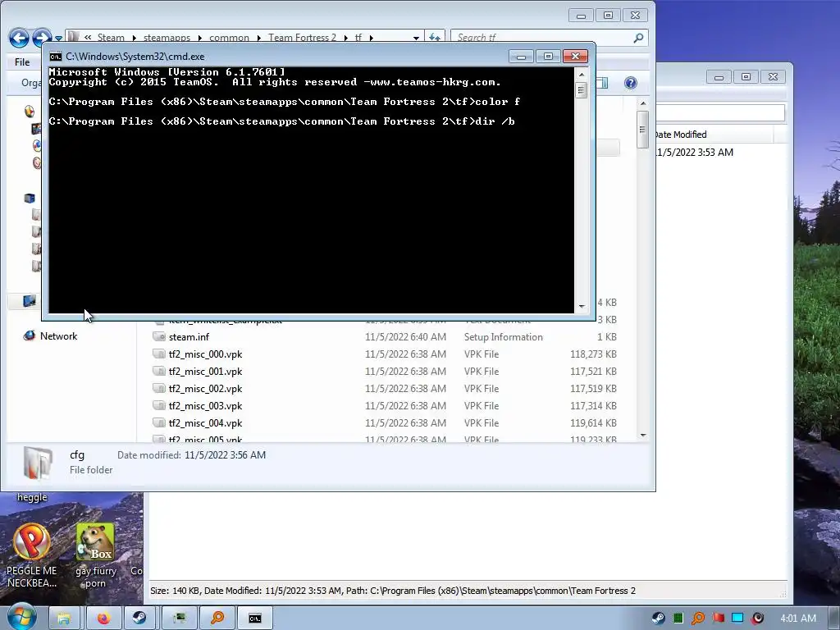
Task: Open Steam from the taskbar
Action: (139, 618)
